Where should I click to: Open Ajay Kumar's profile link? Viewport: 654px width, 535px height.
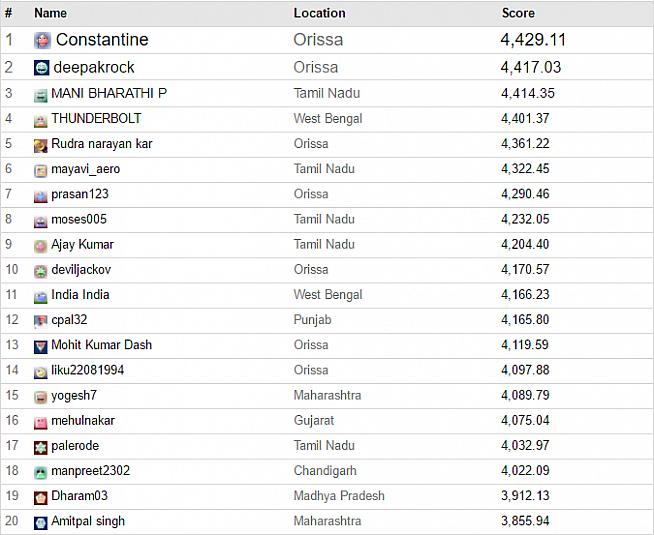click(x=82, y=244)
